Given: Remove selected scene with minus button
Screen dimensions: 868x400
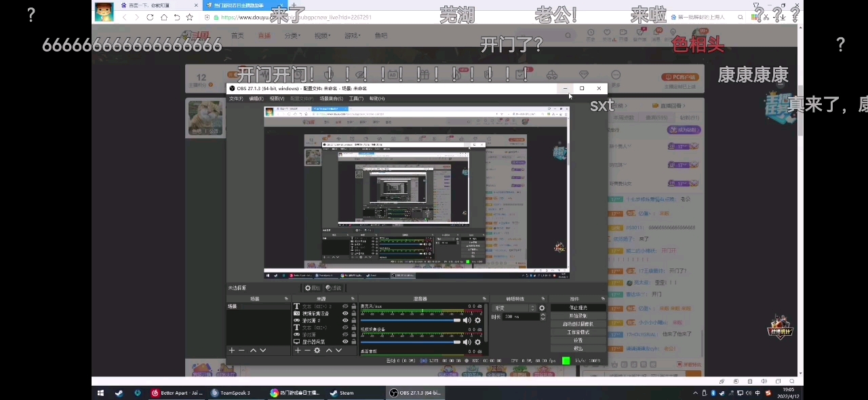Looking at the screenshot, I should coord(242,351).
